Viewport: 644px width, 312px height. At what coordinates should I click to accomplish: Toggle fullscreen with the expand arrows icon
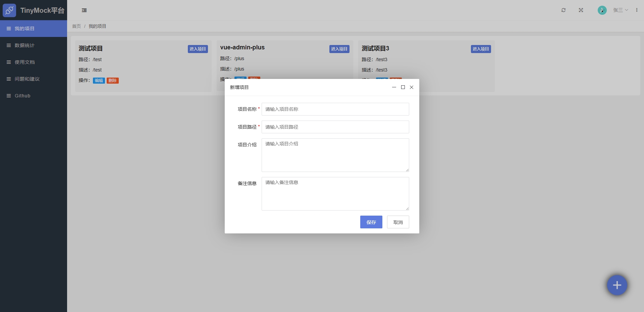[x=581, y=10]
